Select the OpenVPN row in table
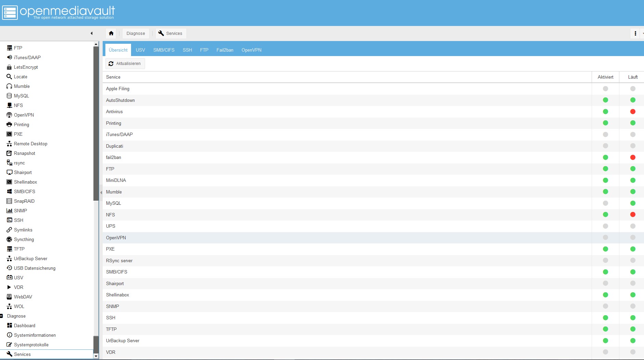The height and width of the screenshot is (360, 644). click(x=373, y=238)
